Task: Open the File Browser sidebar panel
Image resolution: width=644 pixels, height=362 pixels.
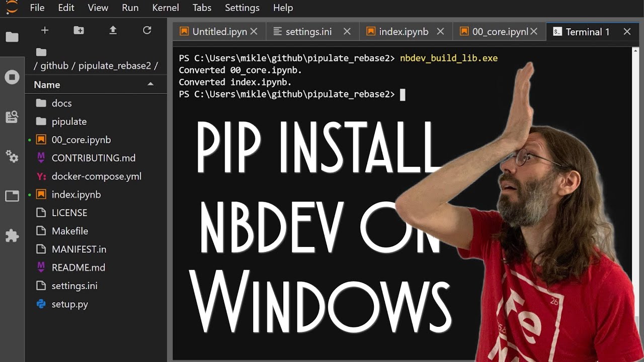Action: click(x=12, y=37)
